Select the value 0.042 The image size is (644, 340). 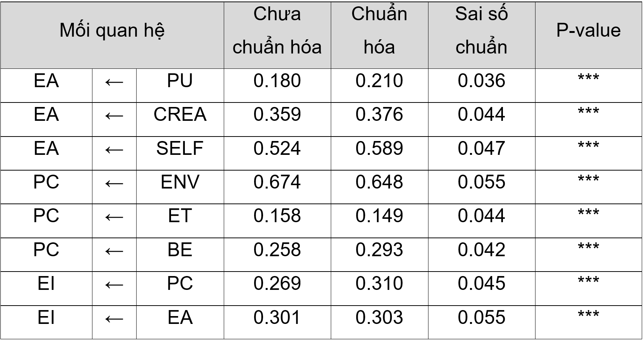tap(482, 250)
